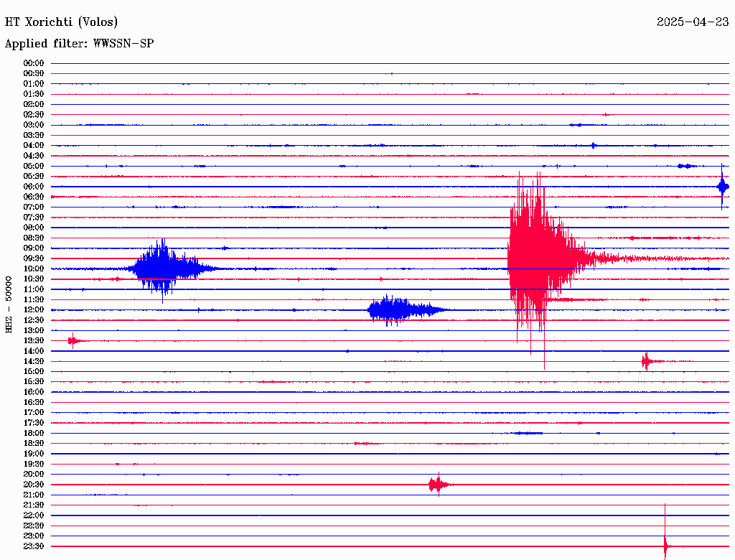735x560 pixels.
Task: Select the 08:30 time label
Action: [34, 238]
